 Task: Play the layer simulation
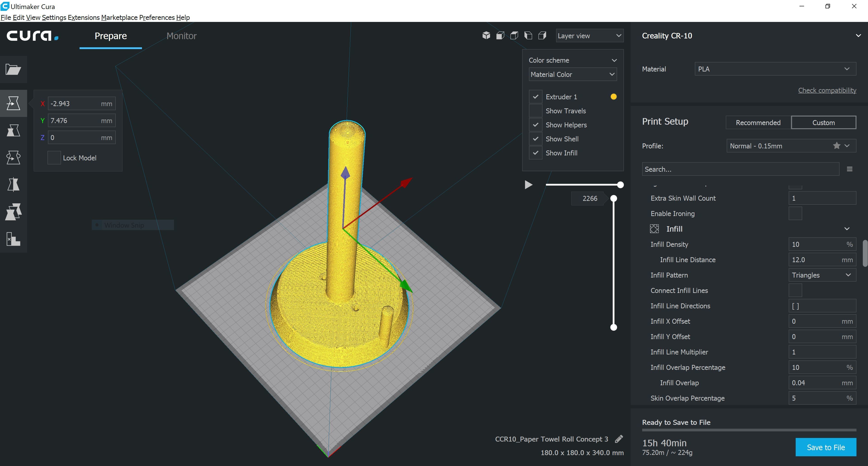coord(528,184)
